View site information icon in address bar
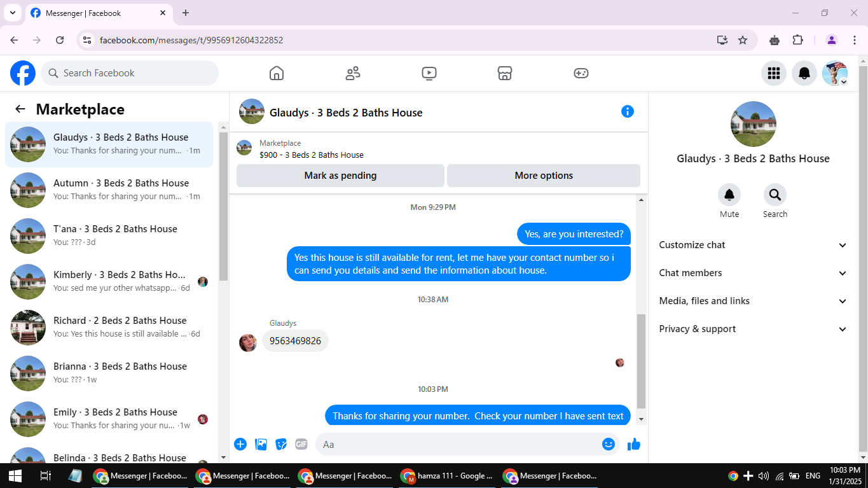 88,40
